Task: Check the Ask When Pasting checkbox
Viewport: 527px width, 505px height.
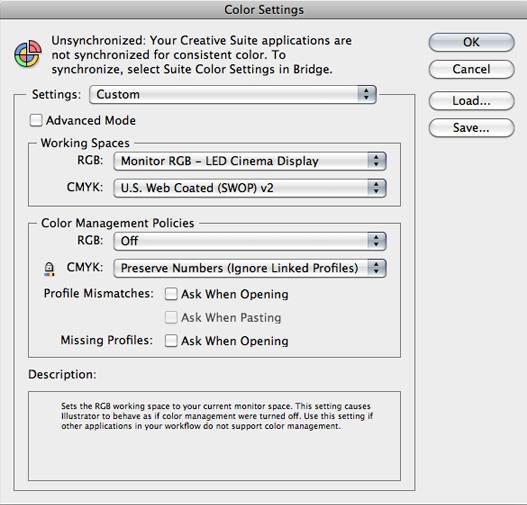Action: (x=171, y=318)
